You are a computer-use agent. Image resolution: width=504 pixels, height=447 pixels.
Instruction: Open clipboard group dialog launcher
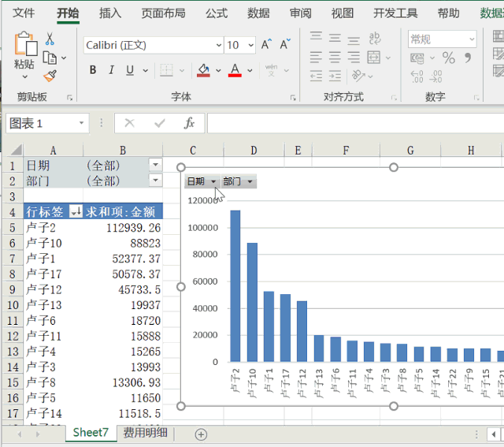coord(70,98)
